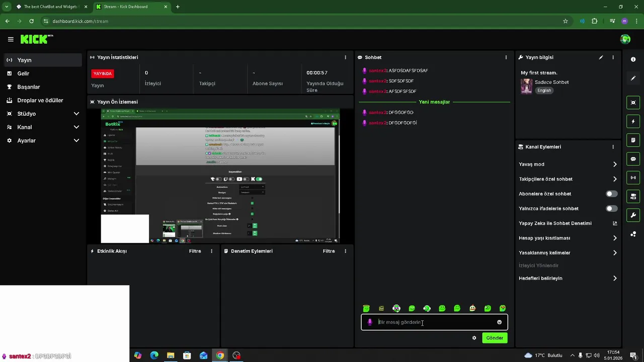Open Hesap yaşı kısıtlaması options chevron
644x362 pixels.
[615, 238]
